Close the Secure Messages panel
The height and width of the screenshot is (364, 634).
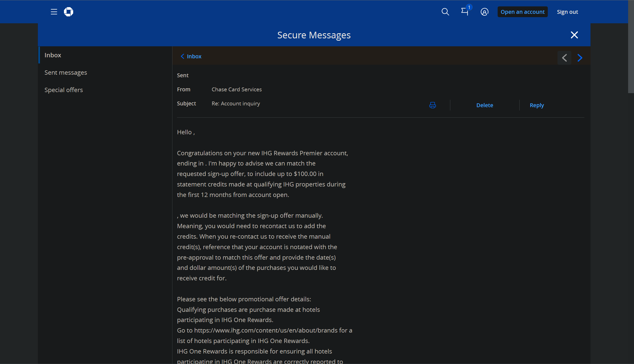click(574, 35)
